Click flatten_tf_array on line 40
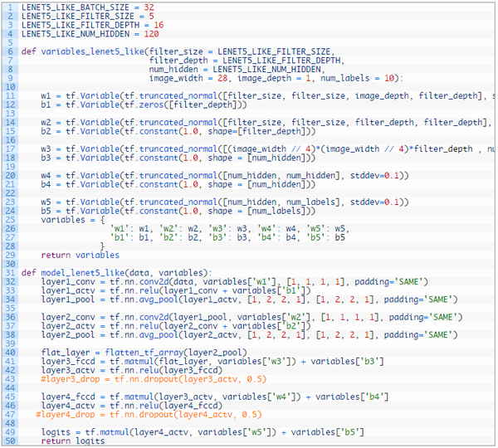The height and width of the screenshot is (448, 498). 144,353
